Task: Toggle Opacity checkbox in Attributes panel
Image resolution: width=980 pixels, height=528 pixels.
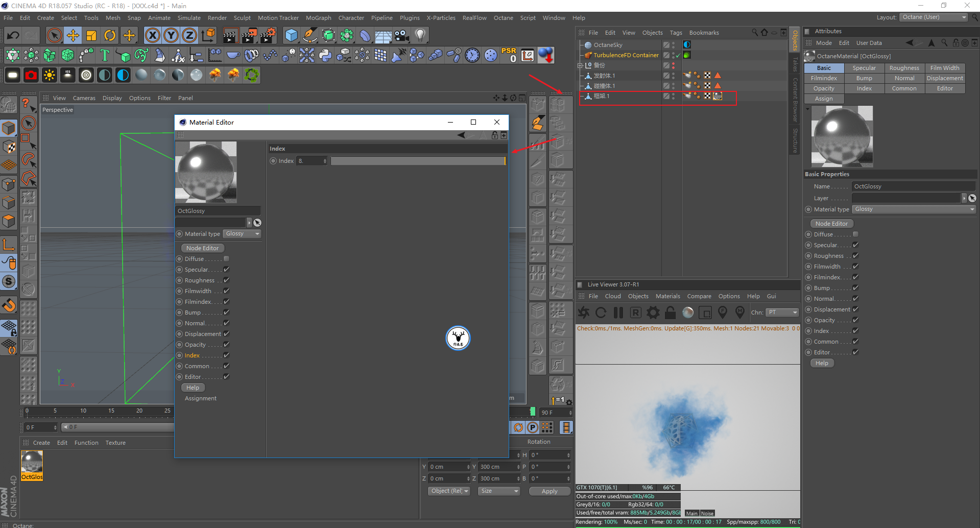Action: (855, 320)
